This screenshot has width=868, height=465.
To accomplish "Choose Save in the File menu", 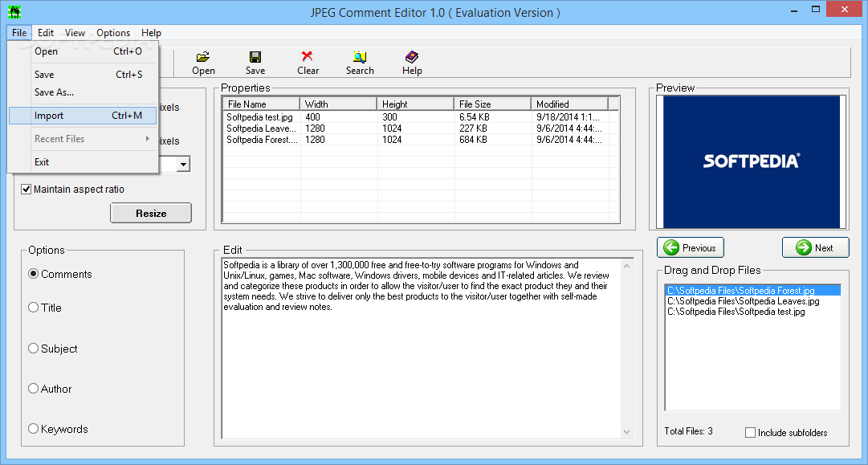I will click(83, 75).
